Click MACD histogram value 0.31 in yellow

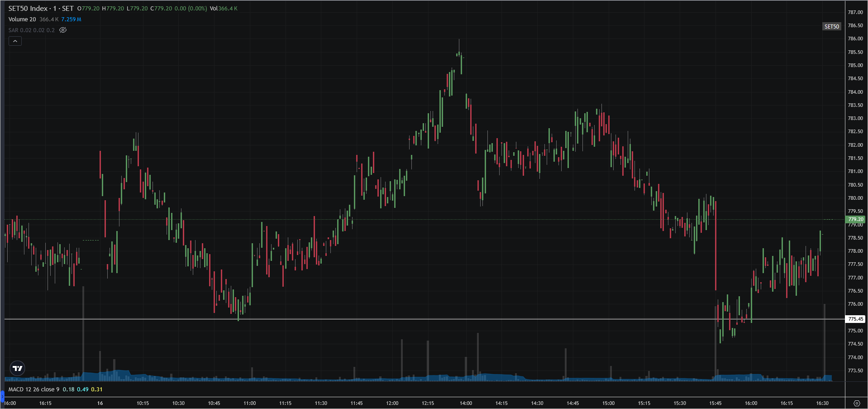click(97, 390)
